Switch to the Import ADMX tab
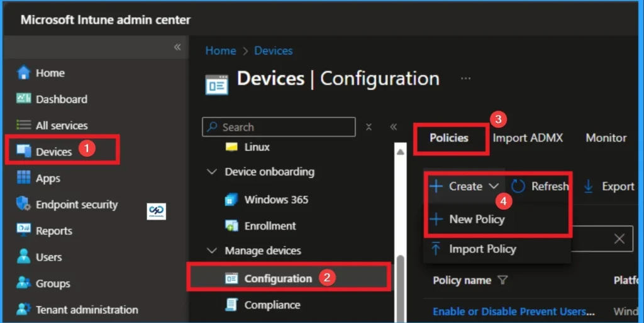 tap(528, 138)
